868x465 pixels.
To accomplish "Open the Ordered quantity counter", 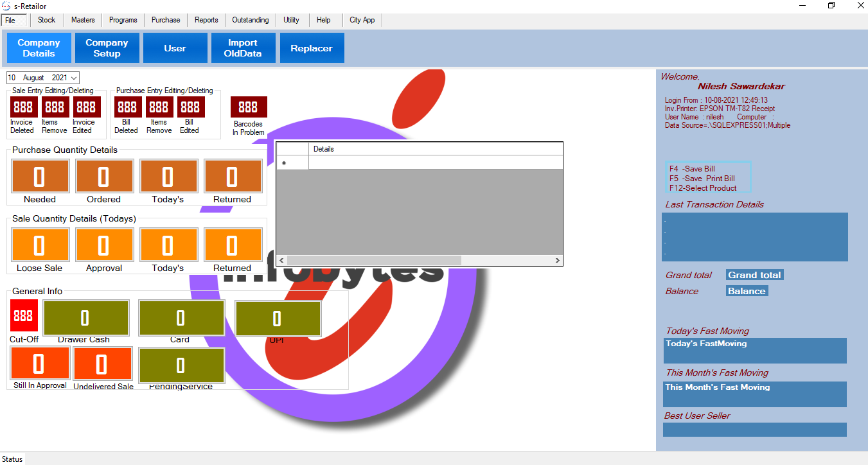I will pos(104,176).
